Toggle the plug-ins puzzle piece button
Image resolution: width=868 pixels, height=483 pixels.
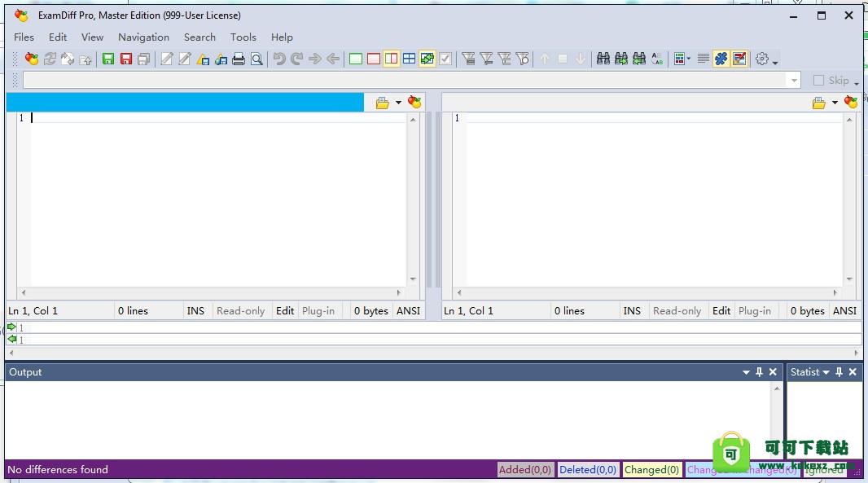[721, 59]
